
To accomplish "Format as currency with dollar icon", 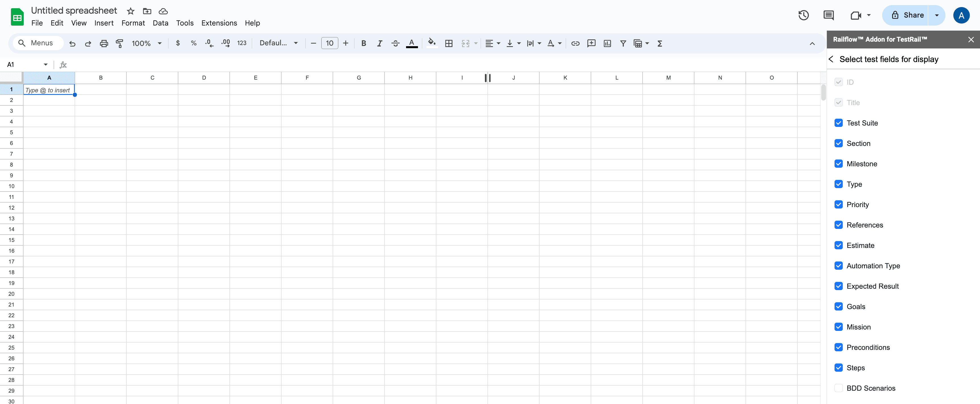I will pyautogui.click(x=178, y=43).
